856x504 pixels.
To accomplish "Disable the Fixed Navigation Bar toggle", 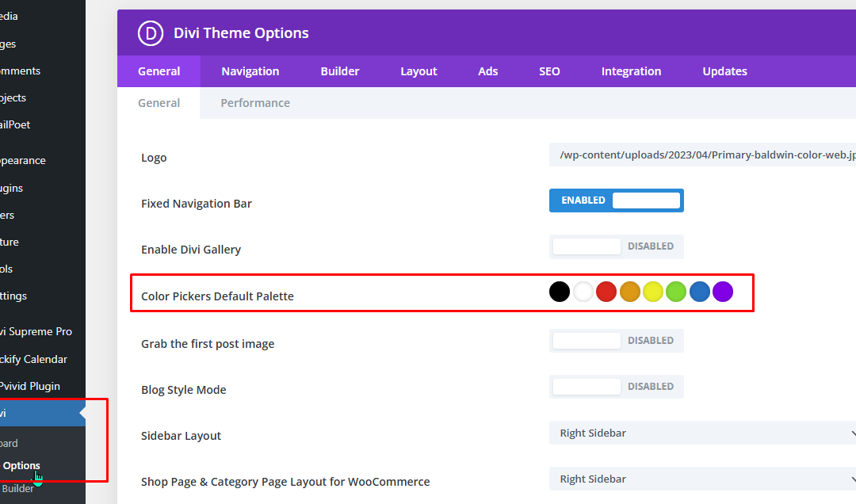I will click(617, 200).
